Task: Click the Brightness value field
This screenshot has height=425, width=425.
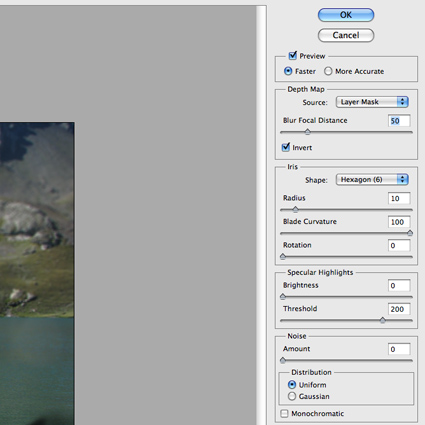Action: point(399,286)
